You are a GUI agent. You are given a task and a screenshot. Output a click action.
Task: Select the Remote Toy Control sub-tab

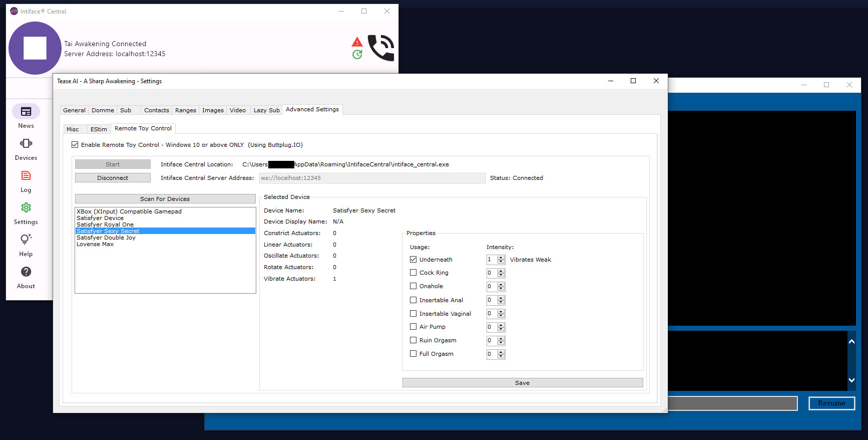click(x=143, y=128)
